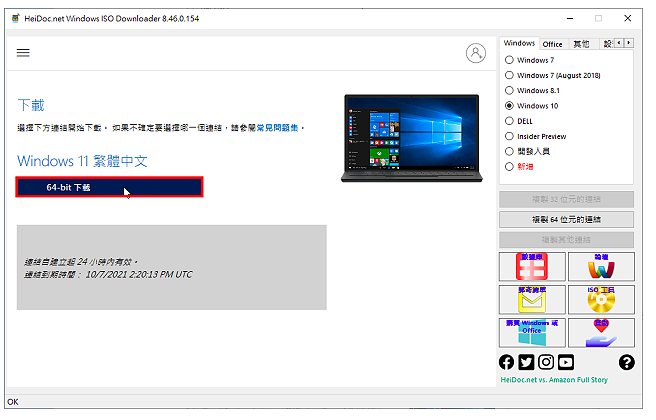Switch to the 其他 tab
This screenshot has height=420, width=656.
581,44
